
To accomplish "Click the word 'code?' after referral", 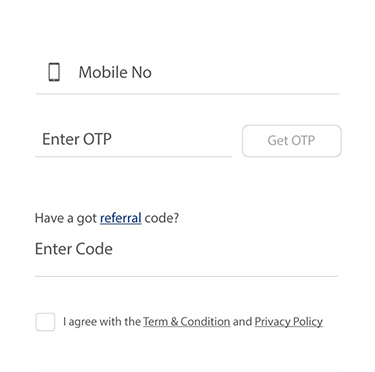I will tap(162, 218).
